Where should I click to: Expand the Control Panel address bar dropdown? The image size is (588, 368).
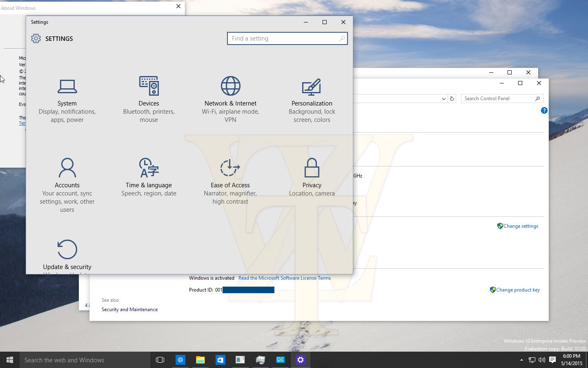tap(444, 99)
